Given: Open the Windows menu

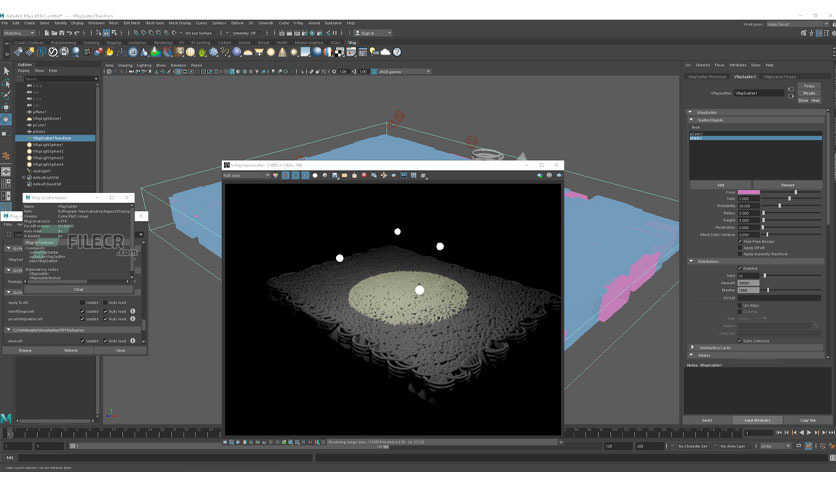Looking at the screenshot, I should [96, 23].
